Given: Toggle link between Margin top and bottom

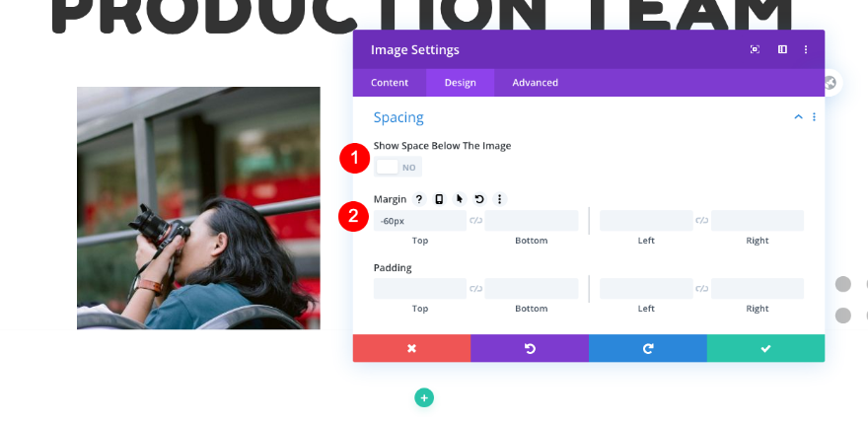Looking at the screenshot, I should (x=475, y=221).
